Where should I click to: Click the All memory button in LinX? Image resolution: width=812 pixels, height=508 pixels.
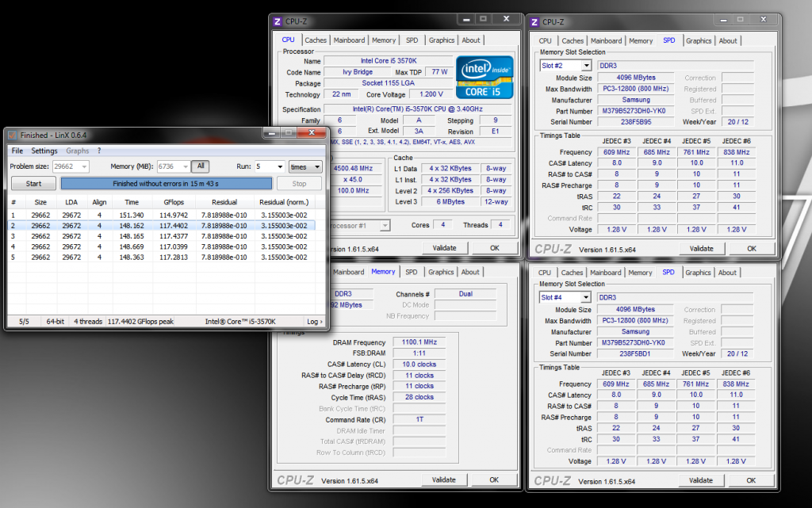pos(201,166)
